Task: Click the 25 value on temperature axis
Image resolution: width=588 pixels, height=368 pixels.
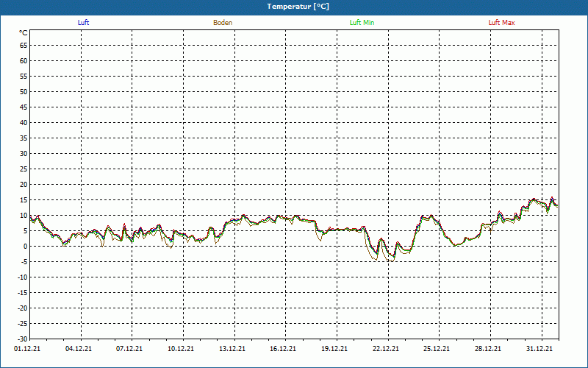Action: pos(24,169)
